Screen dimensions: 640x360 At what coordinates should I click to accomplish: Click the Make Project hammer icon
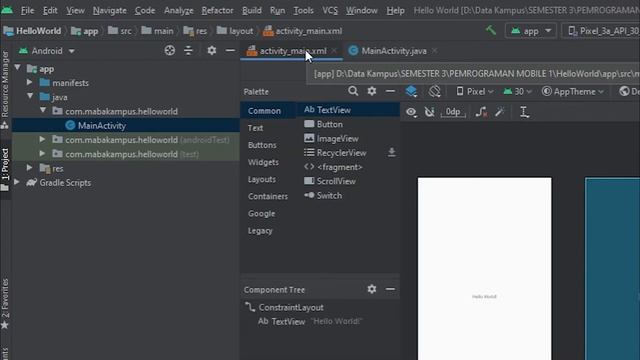tap(491, 30)
